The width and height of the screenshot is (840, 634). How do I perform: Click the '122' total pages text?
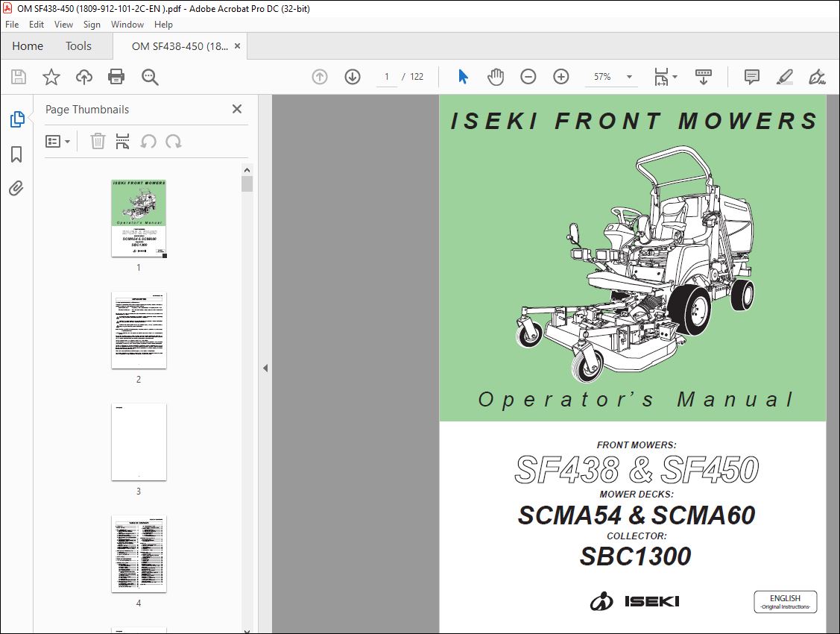(x=417, y=77)
